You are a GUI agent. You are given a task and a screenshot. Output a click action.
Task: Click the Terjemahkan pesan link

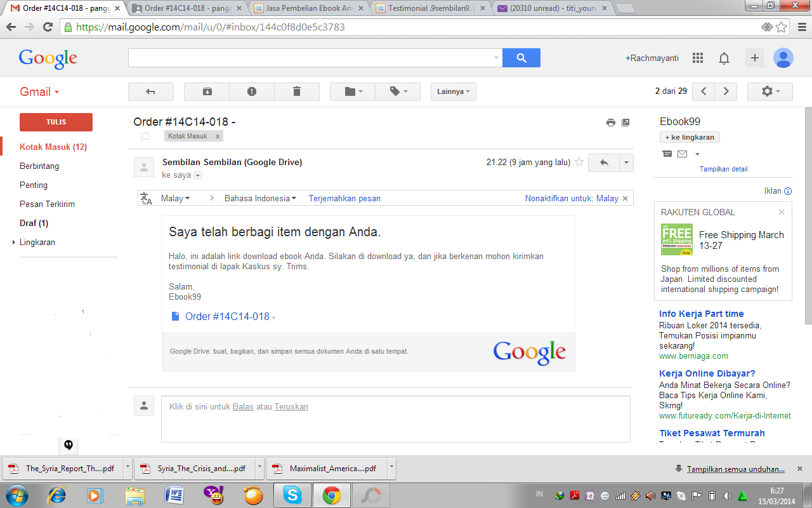(x=344, y=198)
